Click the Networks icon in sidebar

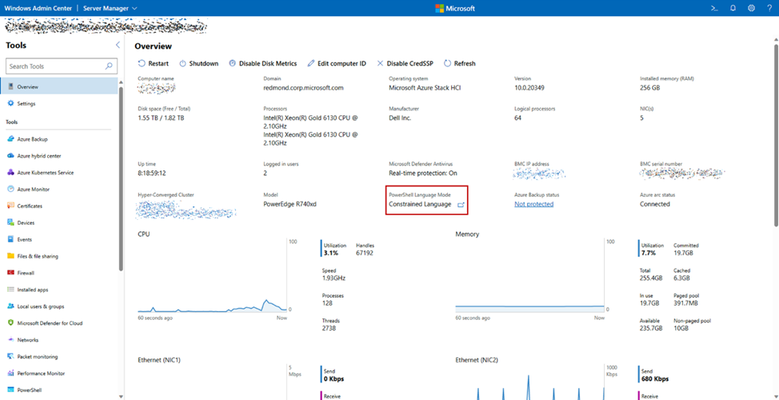coord(10,340)
